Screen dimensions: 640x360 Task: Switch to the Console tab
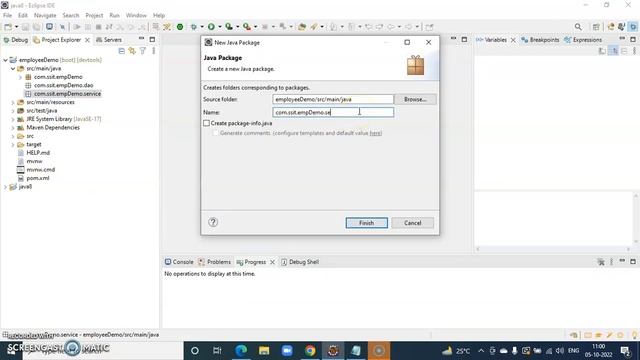179,262
